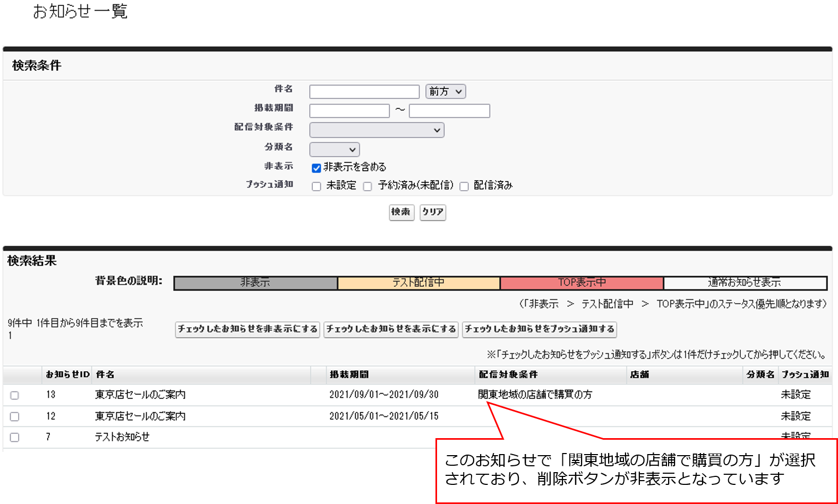Select row checkbox for notice ID 7
The height and width of the screenshot is (504, 838).
coord(15,437)
